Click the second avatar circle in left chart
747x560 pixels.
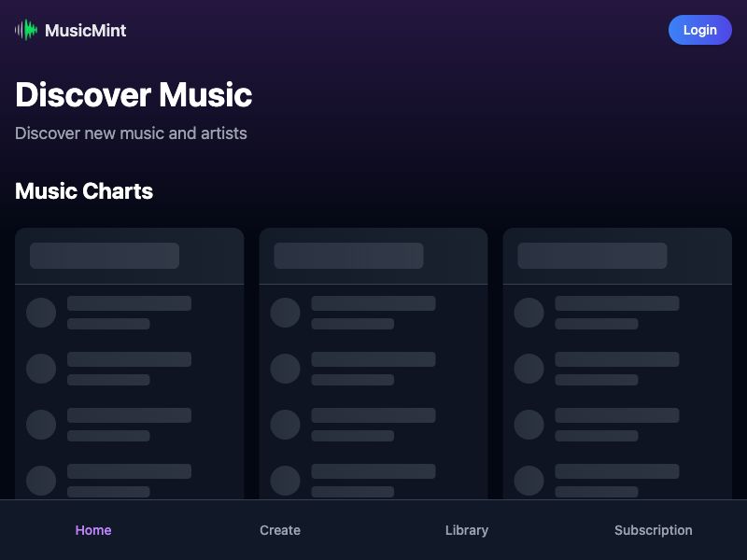(x=41, y=369)
